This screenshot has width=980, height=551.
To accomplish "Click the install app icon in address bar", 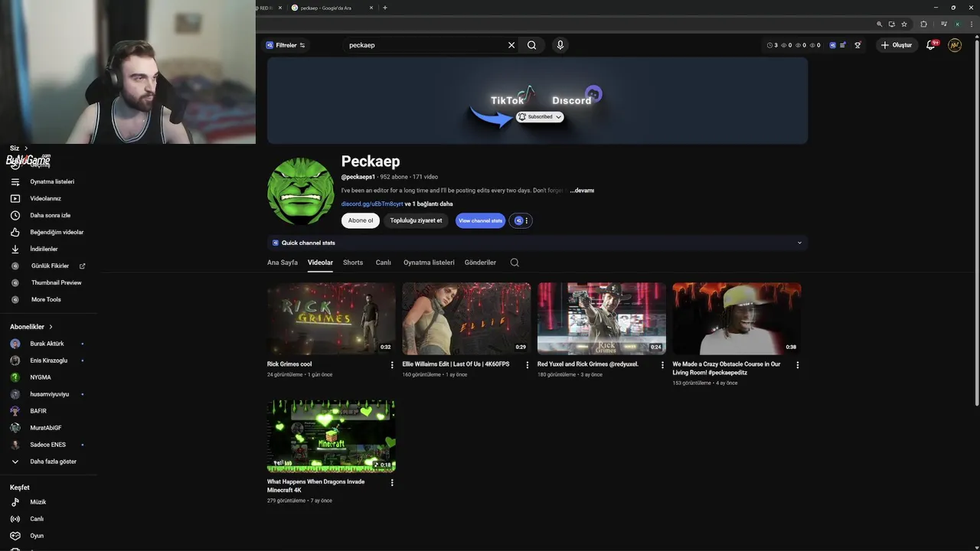I will tap(892, 24).
